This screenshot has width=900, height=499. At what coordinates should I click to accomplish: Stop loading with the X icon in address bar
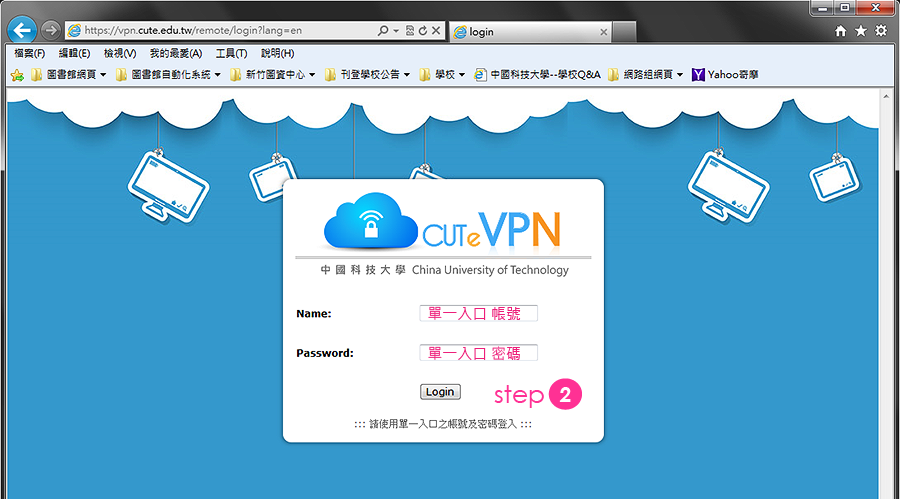tap(436, 30)
